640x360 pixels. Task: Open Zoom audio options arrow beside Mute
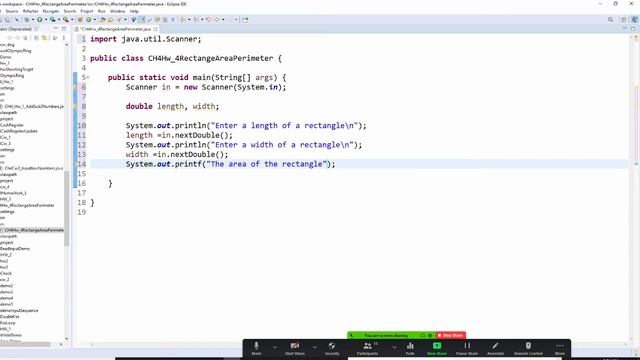pyautogui.click(x=275, y=347)
